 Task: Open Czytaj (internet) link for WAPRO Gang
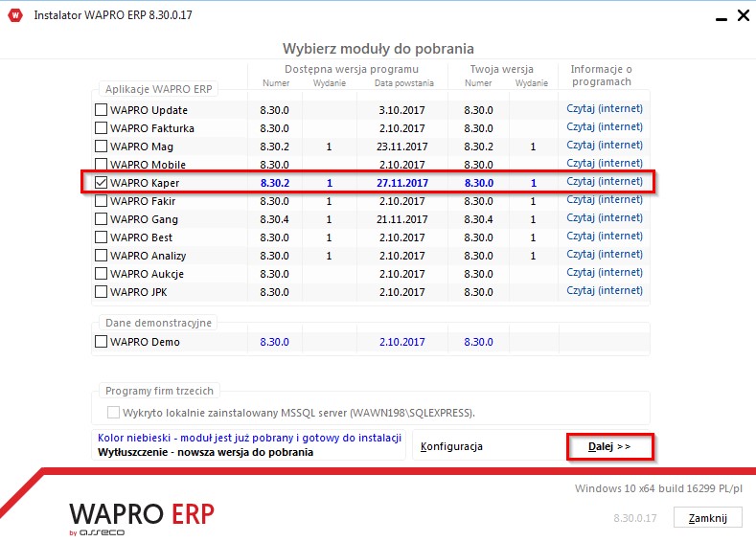[x=605, y=218]
